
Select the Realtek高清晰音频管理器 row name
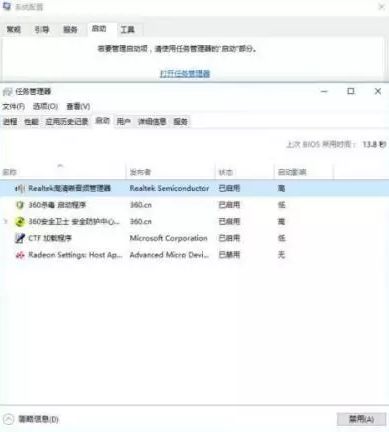pyautogui.click(x=69, y=188)
